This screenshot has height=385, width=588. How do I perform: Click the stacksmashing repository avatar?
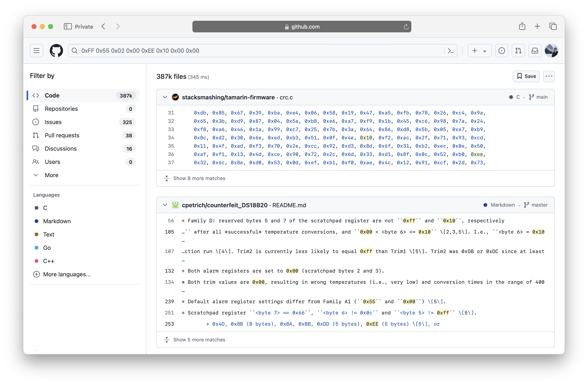pos(175,97)
